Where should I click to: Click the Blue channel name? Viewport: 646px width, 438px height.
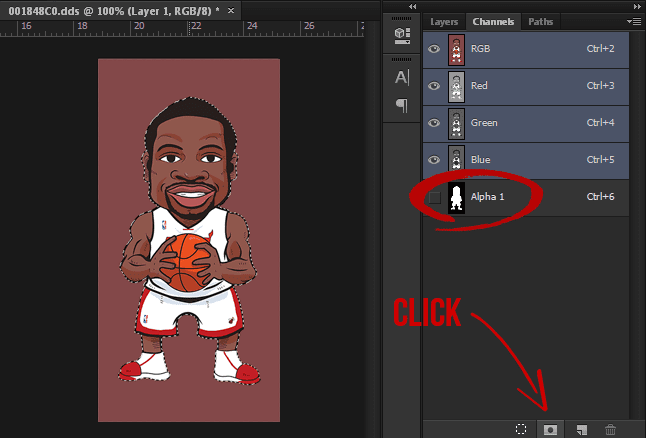point(480,160)
